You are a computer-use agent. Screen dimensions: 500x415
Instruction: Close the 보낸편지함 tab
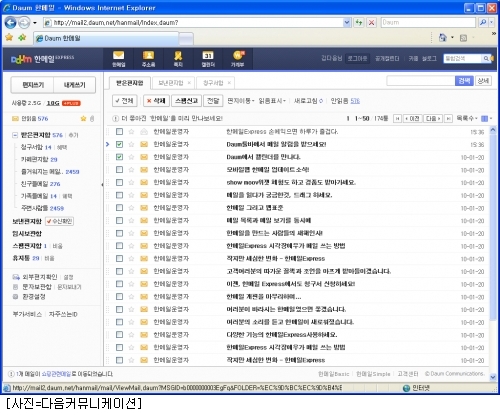pos(189,83)
